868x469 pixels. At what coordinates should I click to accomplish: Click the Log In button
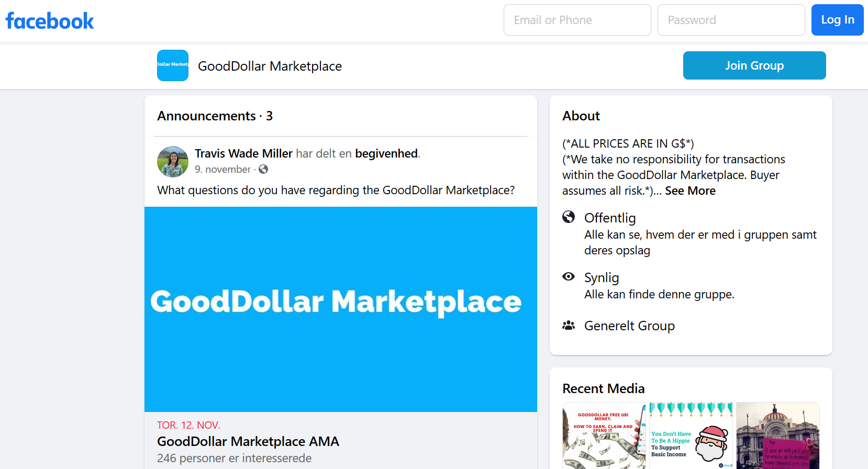[x=838, y=20]
